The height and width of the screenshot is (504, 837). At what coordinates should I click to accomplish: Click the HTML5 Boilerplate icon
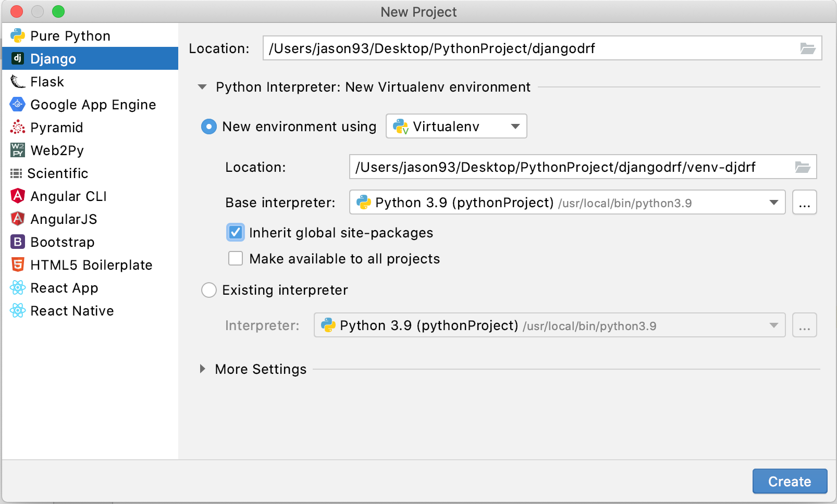point(18,264)
